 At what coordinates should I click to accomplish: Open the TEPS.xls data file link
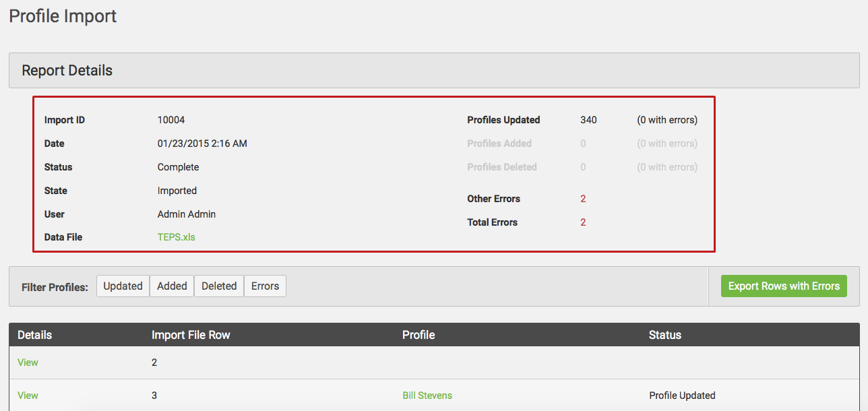[177, 237]
